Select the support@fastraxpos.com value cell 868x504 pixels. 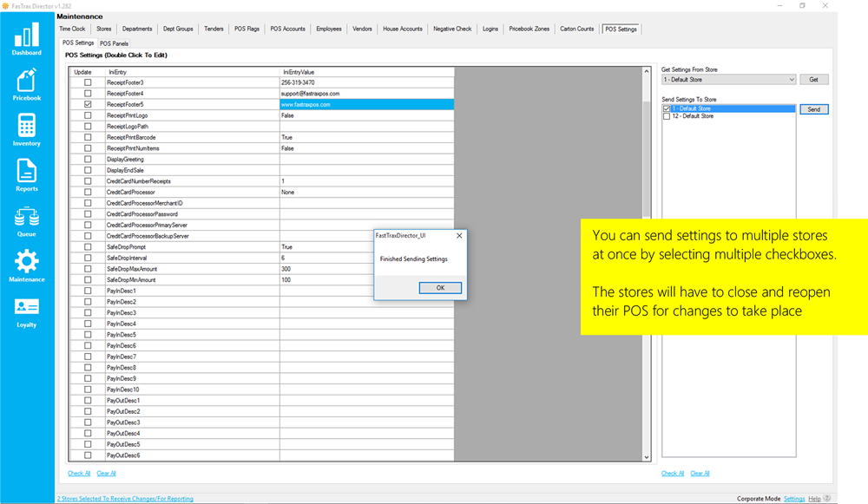[366, 94]
